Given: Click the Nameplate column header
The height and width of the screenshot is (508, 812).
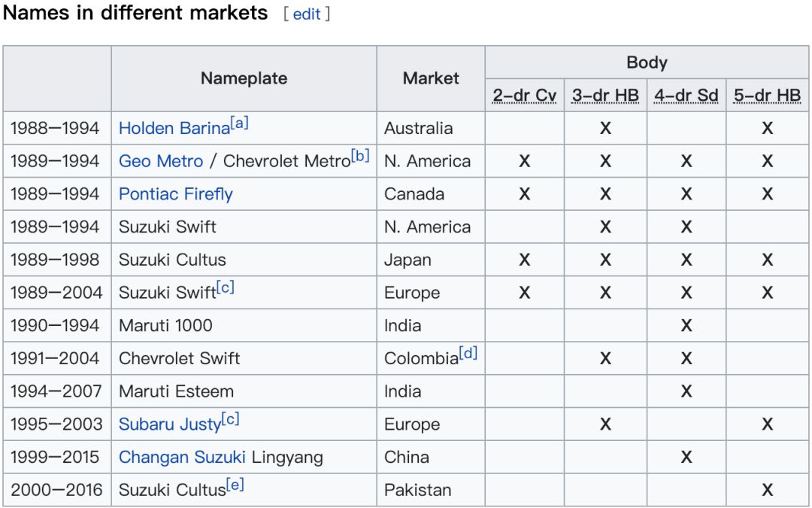Looking at the screenshot, I should (244, 78).
